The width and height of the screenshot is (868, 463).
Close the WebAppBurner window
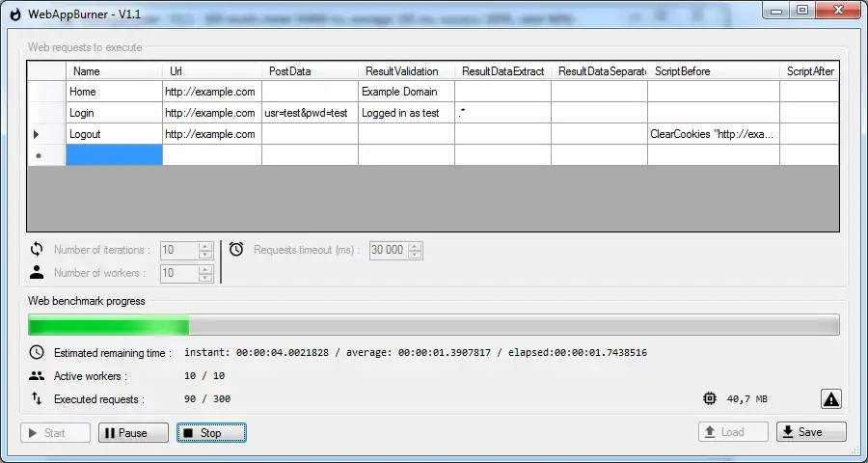pos(839,11)
